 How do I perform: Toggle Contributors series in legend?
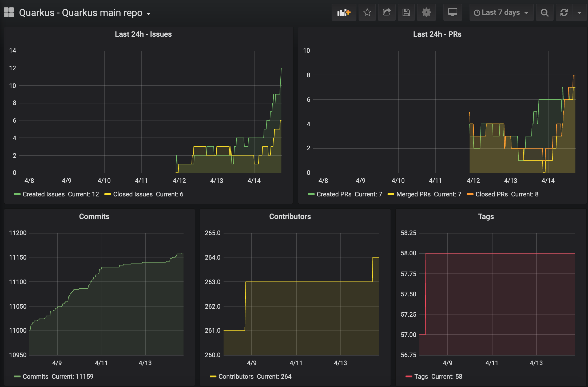tap(236, 377)
